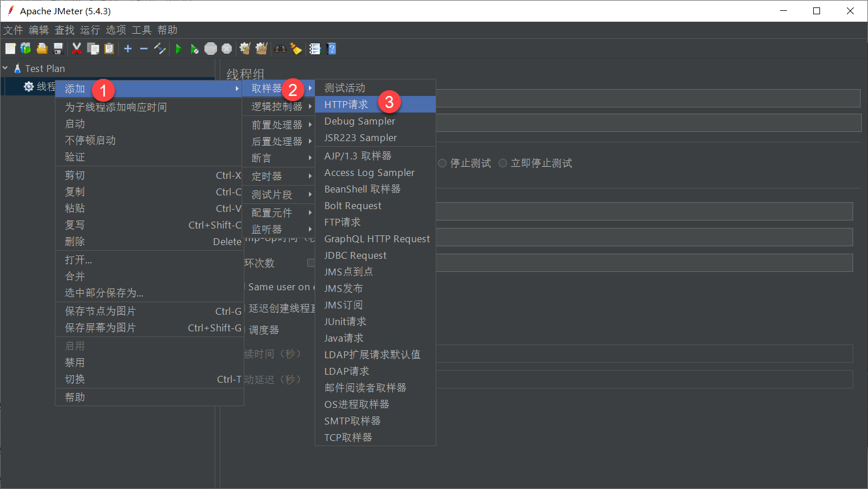Click the Expand all plus icon
The image size is (868, 489).
pyautogui.click(x=128, y=49)
